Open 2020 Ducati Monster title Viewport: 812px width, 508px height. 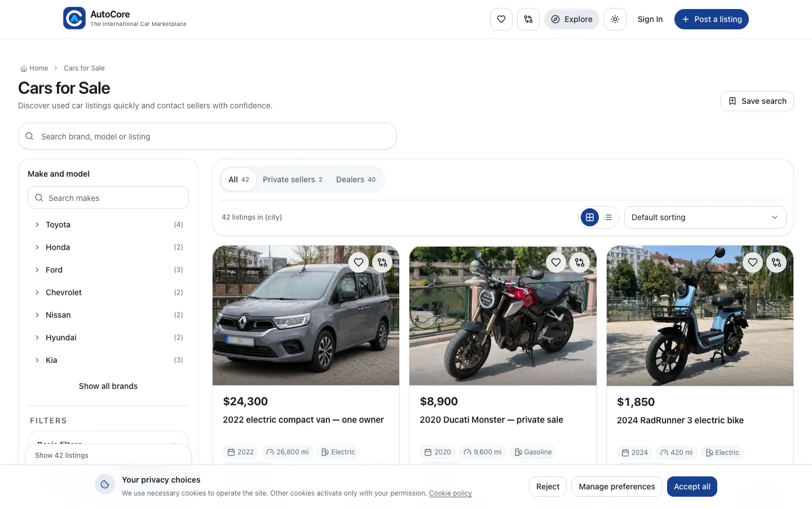pos(491,420)
